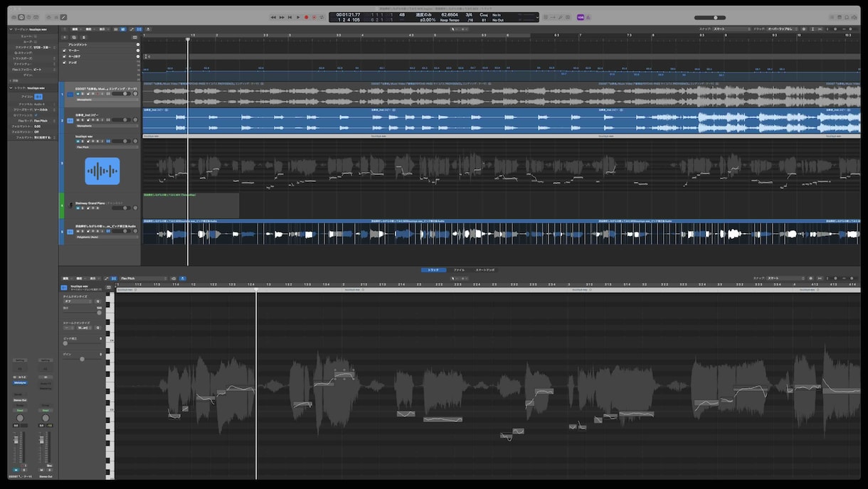868x489 pixels.
Task: Toggle Cycle mode in the transport bar
Action: pos(322,17)
